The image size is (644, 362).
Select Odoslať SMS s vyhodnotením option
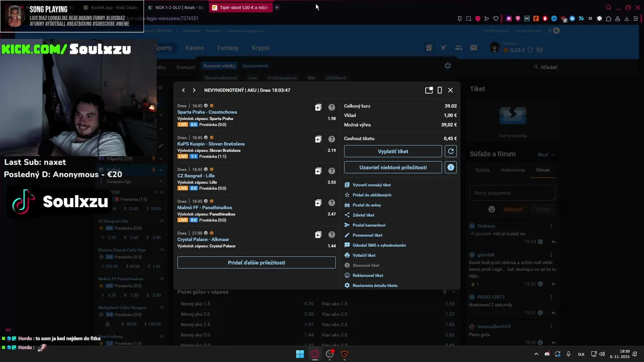point(375,245)
